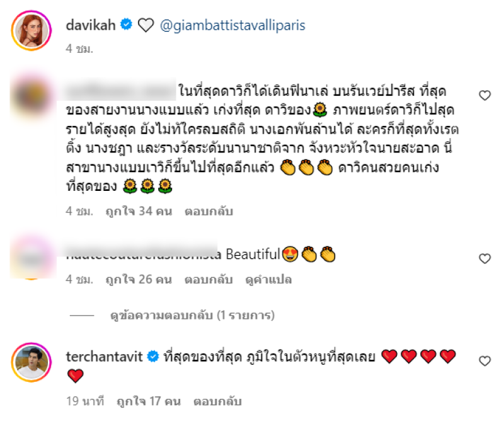Like the 'Beautiful' comment with heart icon
The width and height of the screenshot is (504, 424).
(x=484, y=258)
